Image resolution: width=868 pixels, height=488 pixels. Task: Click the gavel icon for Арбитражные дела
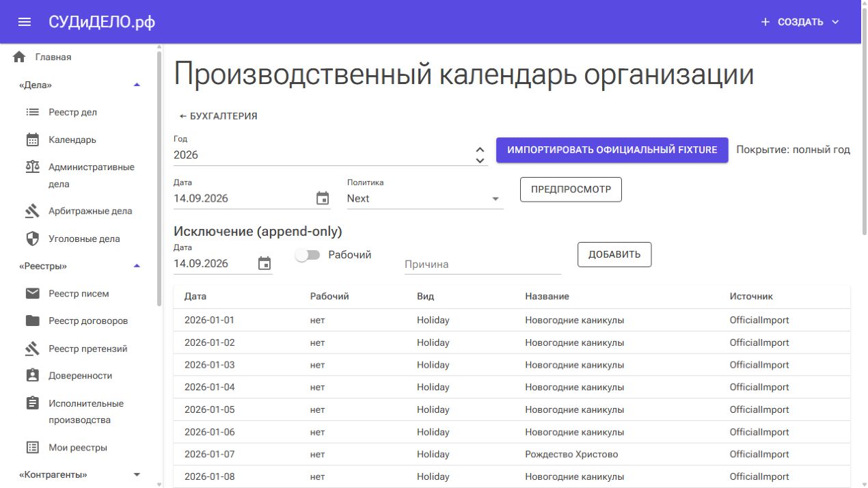[32, 211]
